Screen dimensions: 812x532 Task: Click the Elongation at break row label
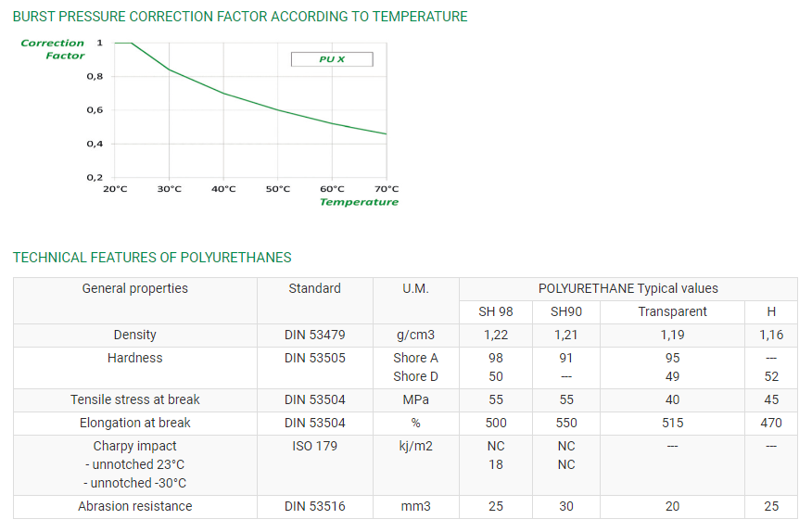(135, 423)
